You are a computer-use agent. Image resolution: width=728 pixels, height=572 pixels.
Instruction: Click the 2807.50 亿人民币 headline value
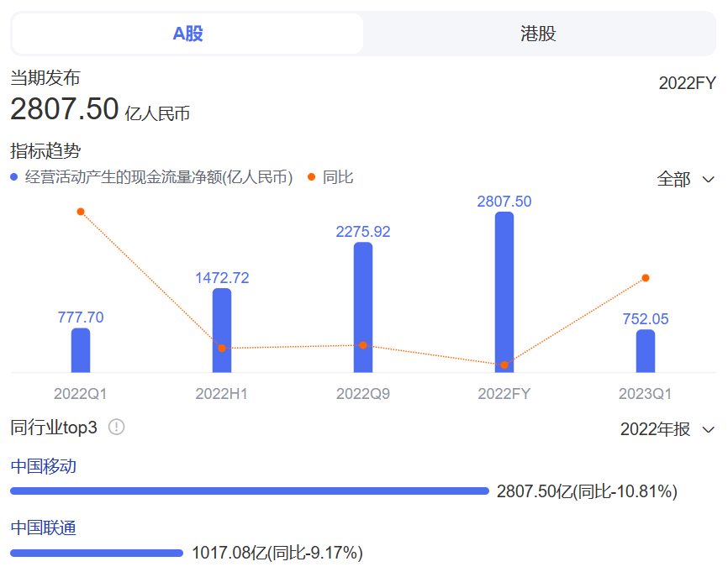[x=100, y=109]
